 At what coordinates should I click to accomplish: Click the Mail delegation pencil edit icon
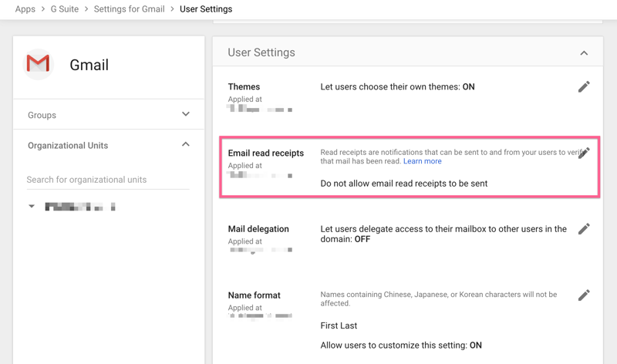point(584,228)
